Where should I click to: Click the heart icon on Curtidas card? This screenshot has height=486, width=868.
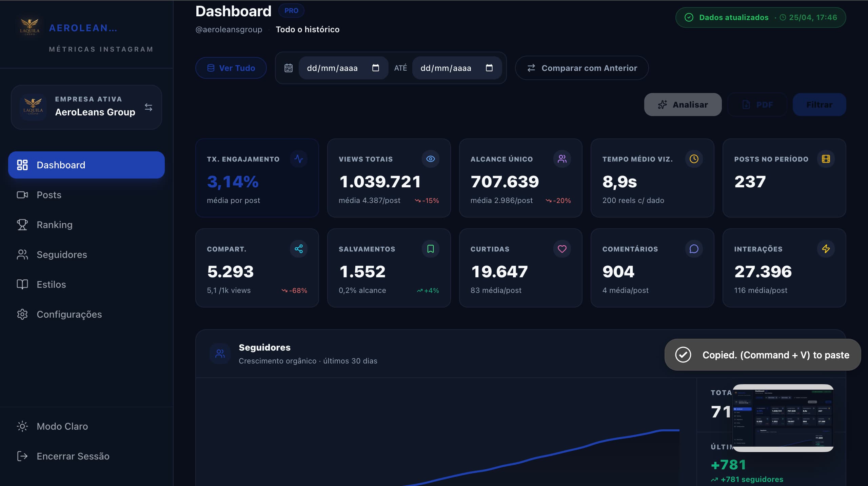562,249
